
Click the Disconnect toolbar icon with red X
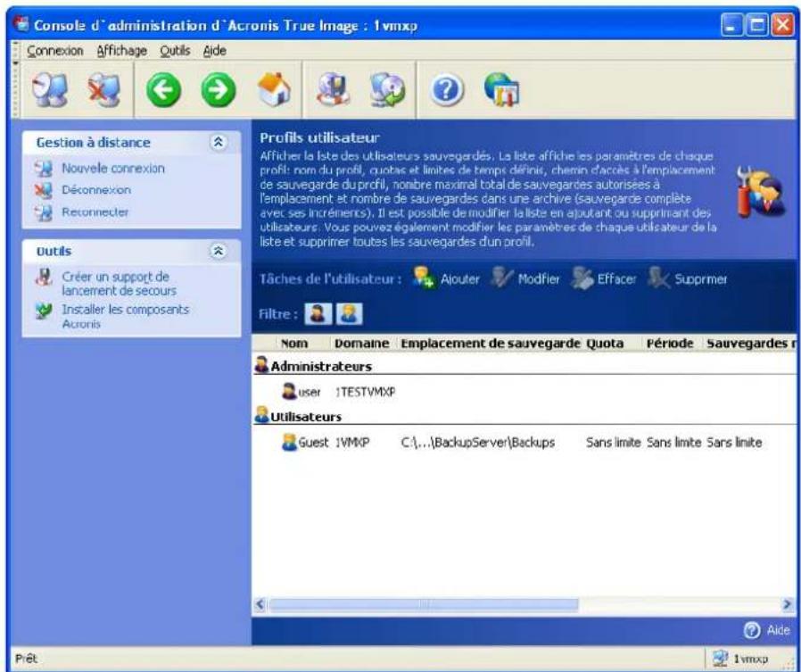coord(104,89)
